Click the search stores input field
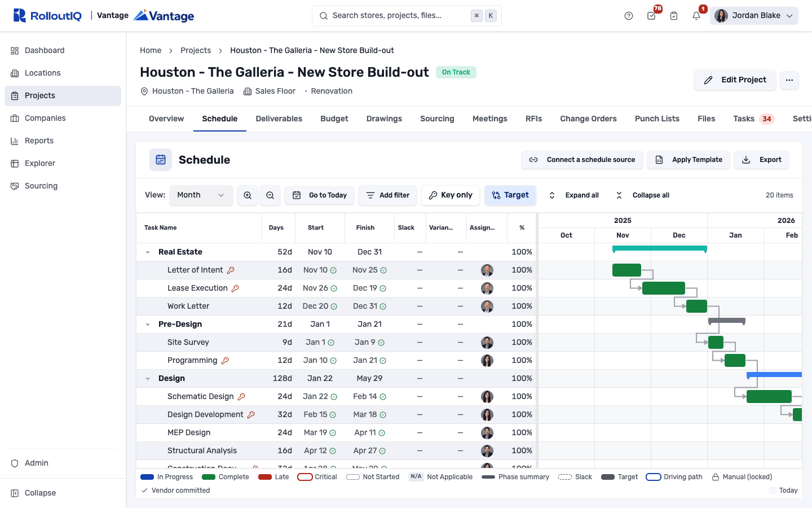The image size is (812, 508). [407, 16]
